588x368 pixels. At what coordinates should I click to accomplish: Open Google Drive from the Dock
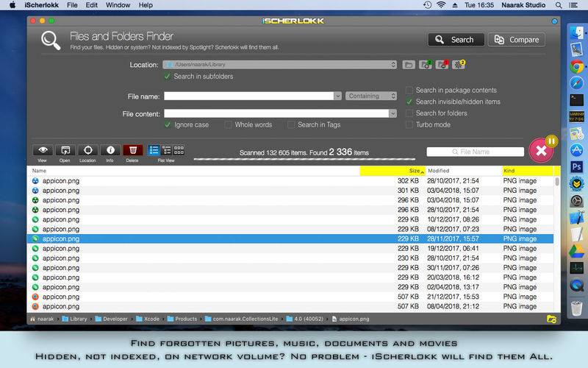click(x=577, y=251)
